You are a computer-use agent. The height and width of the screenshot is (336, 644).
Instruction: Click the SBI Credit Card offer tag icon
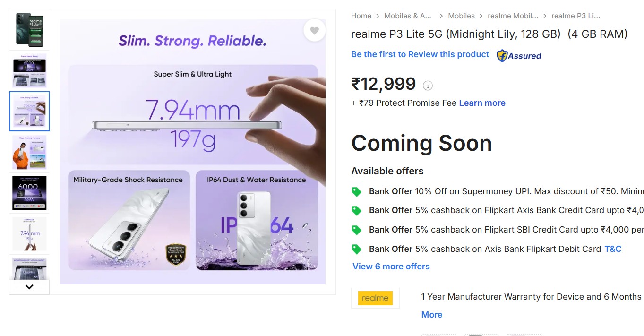pos(357,230)
